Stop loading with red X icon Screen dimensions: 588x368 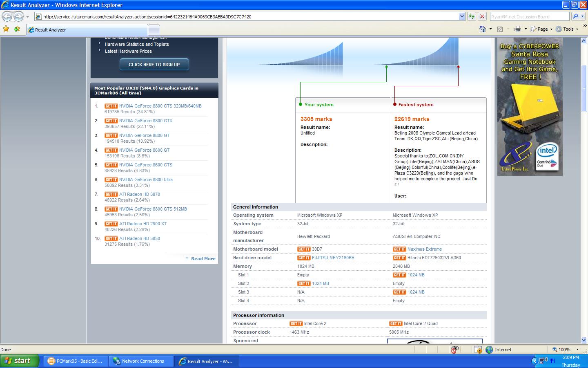(x=482, y=16)
